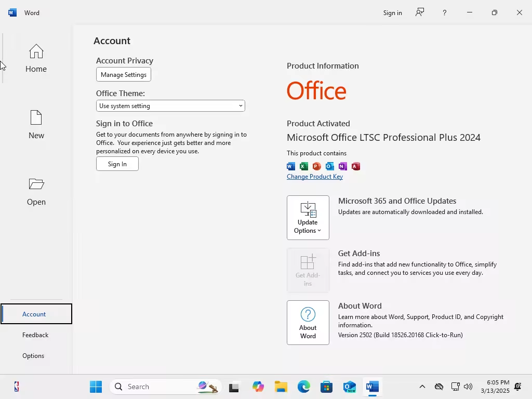The width and height of the screenshot is (532, 399).
Task: Click the Word icon under This product contains
Action: click(291, 166)
